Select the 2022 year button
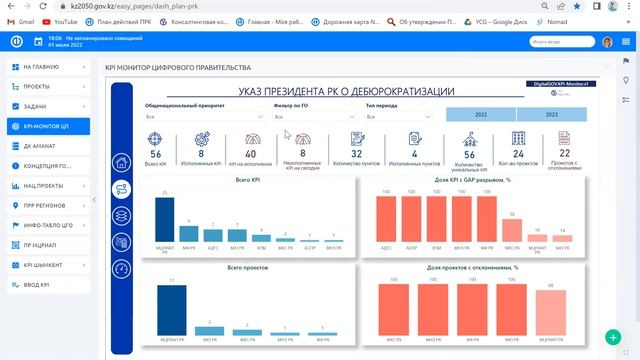This screenshot has width=640, height=360. [x=481, y=115]
